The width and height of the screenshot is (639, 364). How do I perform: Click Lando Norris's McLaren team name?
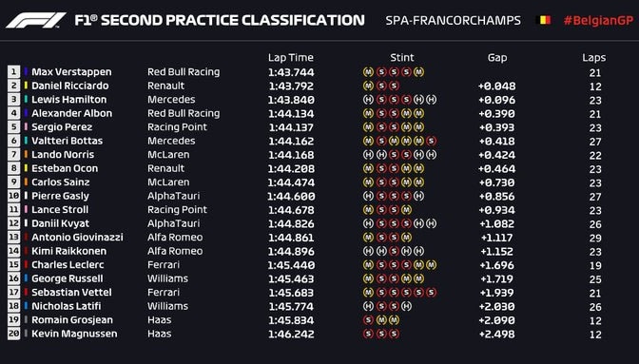[x=168, y=155]
